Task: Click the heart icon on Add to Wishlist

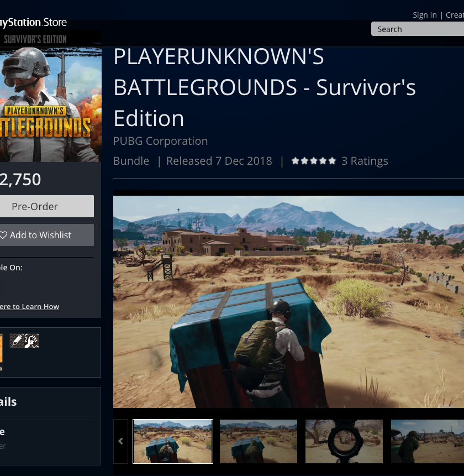Action: coord(4,235)
